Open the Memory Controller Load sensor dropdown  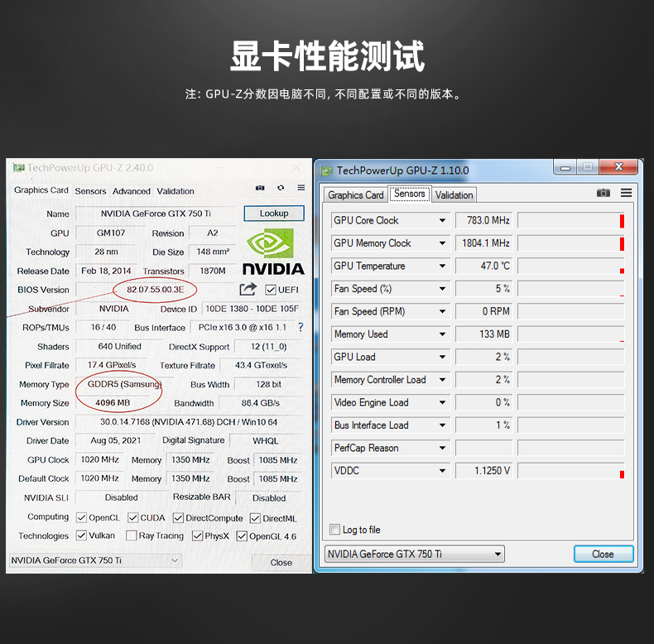[x=442, y=380]
